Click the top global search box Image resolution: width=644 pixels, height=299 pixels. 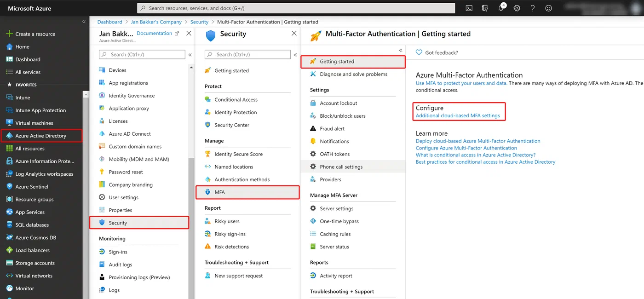[x=296, y=8]
